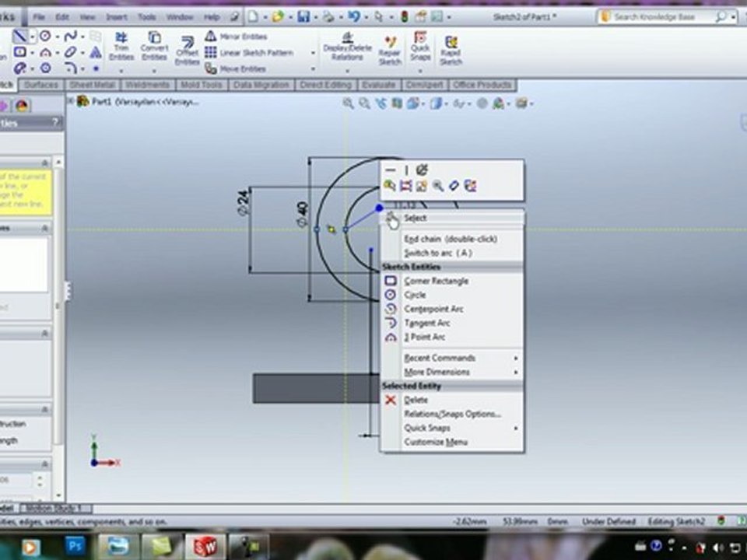Screen dimensions: 747x560
Task: Select the Circle sketch tool
Action: click(45, 36)
